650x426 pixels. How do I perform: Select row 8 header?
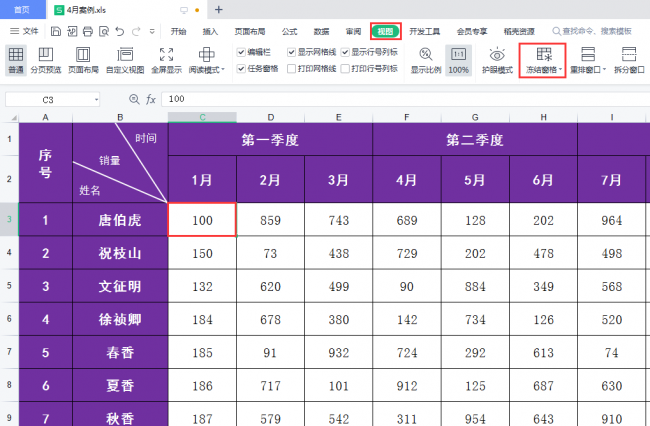(9, 385)
